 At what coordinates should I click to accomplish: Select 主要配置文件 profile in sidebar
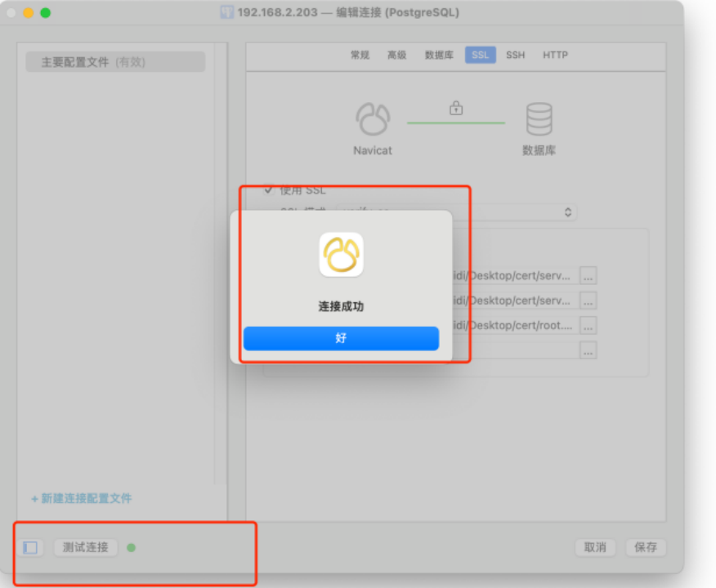(115, 61)
